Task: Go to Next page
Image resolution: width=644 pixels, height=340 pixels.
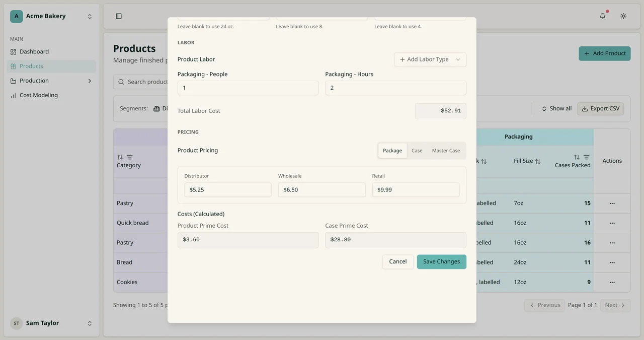Action: point(615,305)
